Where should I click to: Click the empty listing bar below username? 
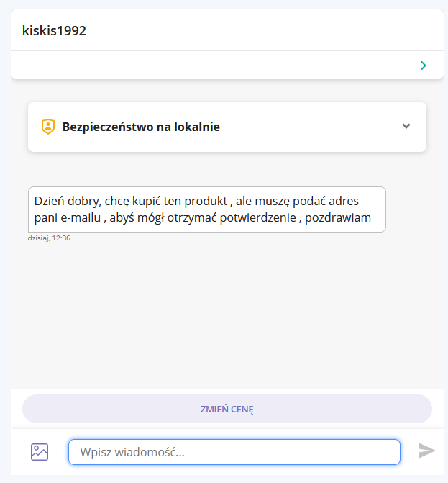(227, 66)
